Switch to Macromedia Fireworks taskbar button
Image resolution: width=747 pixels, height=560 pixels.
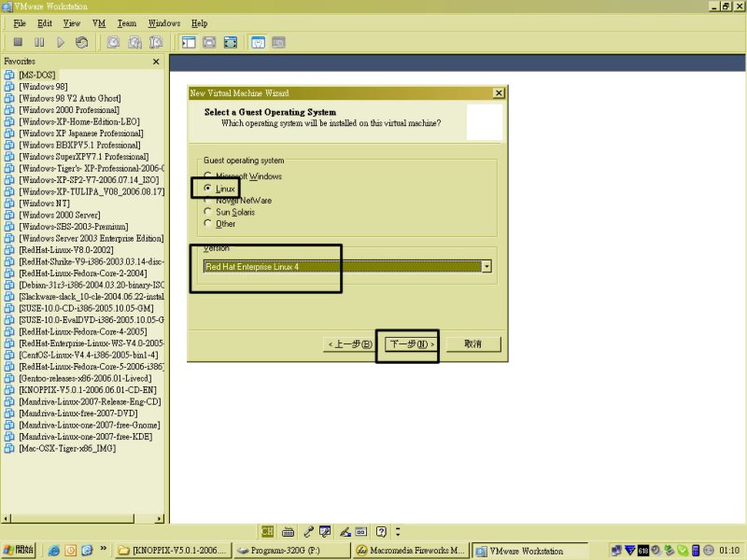[x=410, y=551]
